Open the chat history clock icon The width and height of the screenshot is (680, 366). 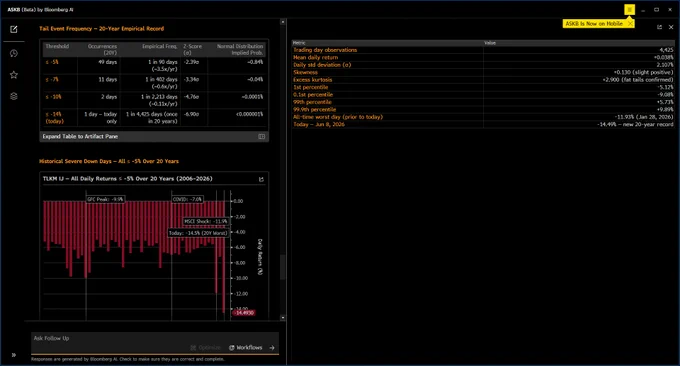(x=14, y=53)
